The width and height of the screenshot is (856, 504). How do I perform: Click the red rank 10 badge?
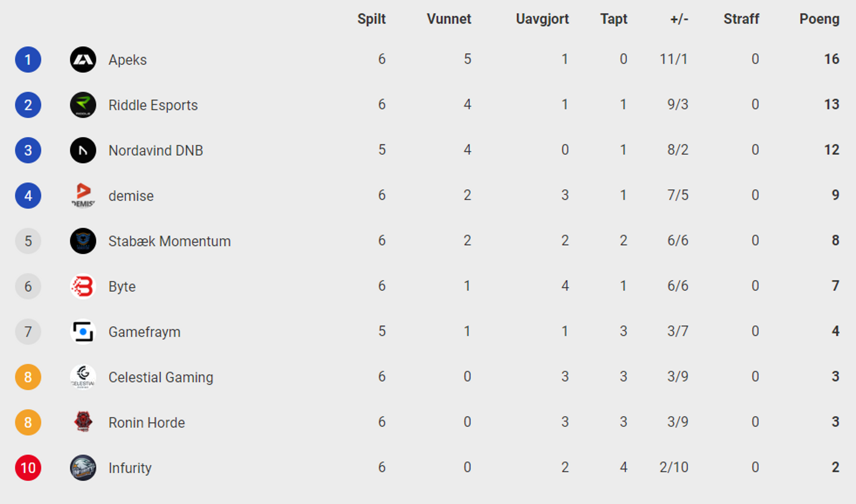click(x=28, y=468)
